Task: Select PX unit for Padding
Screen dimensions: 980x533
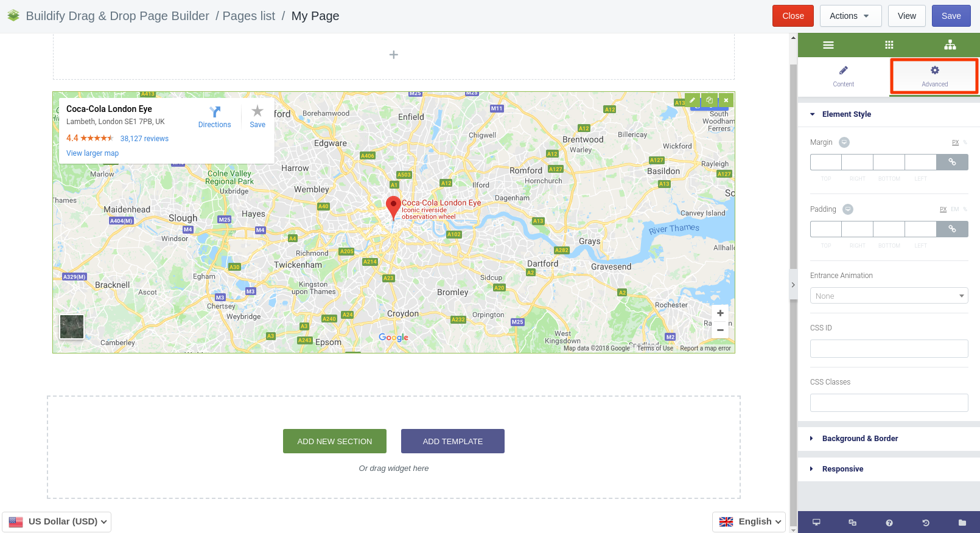Action: [943, 209]
